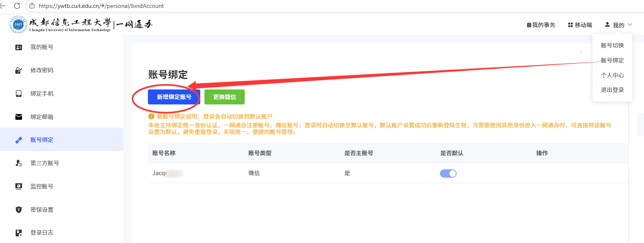Open 移动端 in the top navigation

click(580, 25)
